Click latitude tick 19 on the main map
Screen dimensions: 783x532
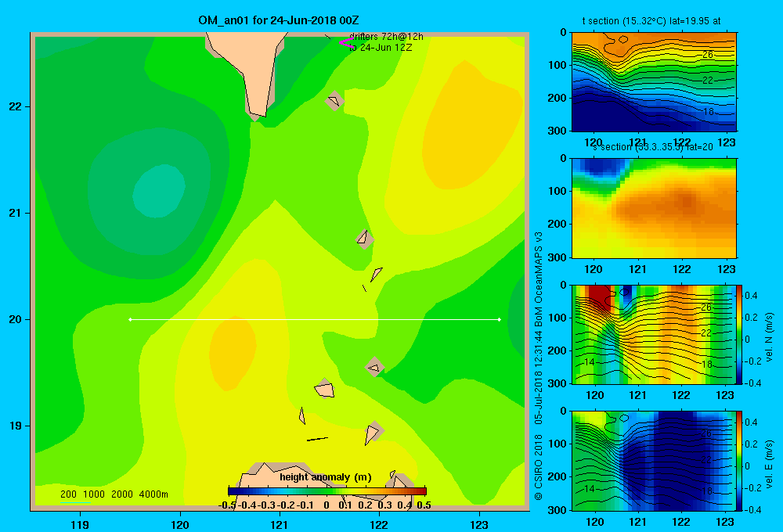click(16, 426)
